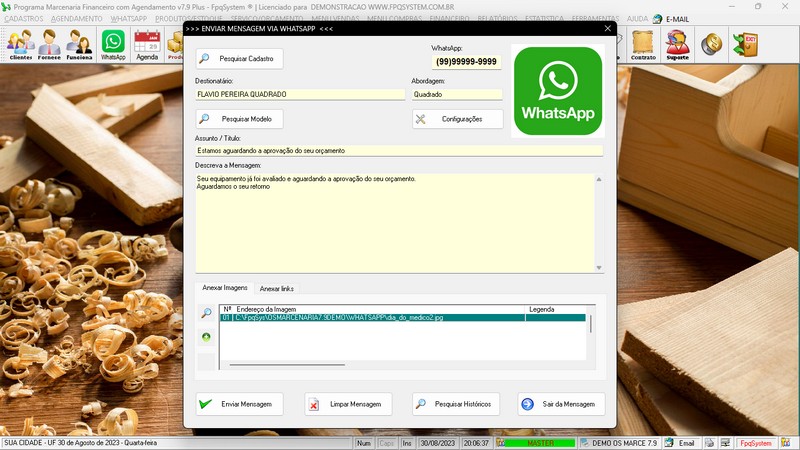Click inside the message description box
Screen dimensions: 800x450
tap(395, 223)
